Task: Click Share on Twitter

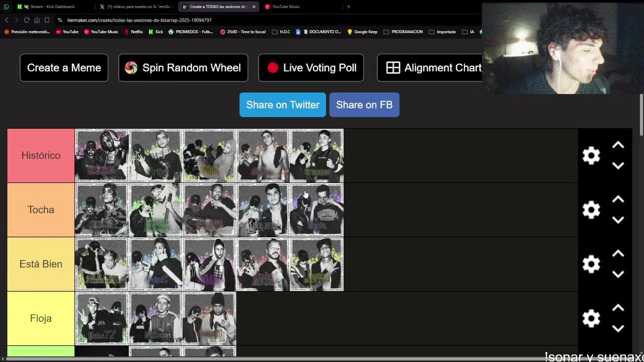Action: [x=283, y=105]
